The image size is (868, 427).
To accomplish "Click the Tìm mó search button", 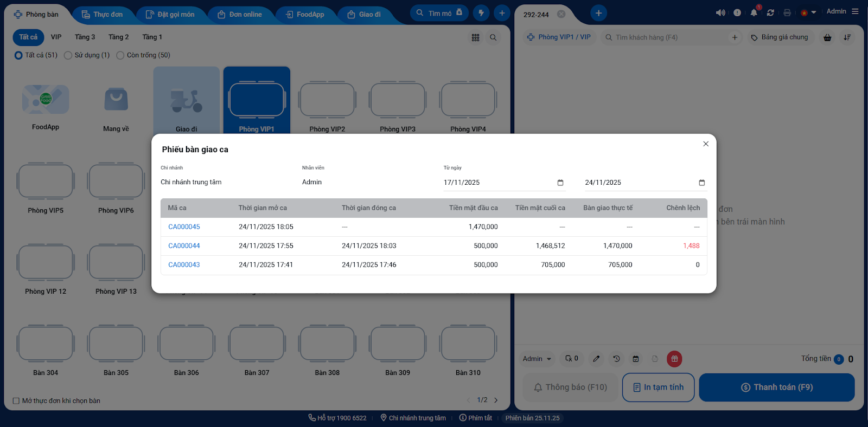I will point(439,13).
